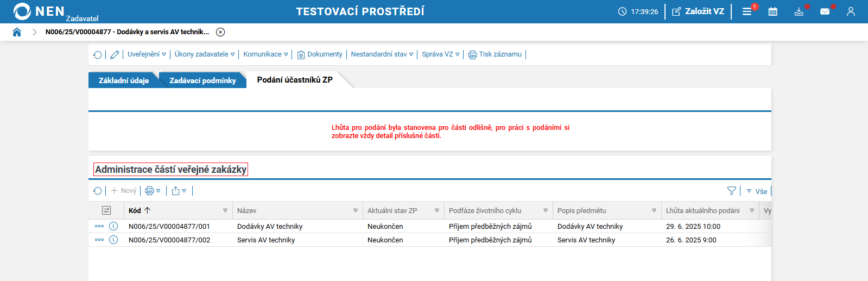The image size is (868, 281).
Task: Open Lhůta aktuálního podání filter arrow
Action: pyautogui.click(x=752, y=210)
